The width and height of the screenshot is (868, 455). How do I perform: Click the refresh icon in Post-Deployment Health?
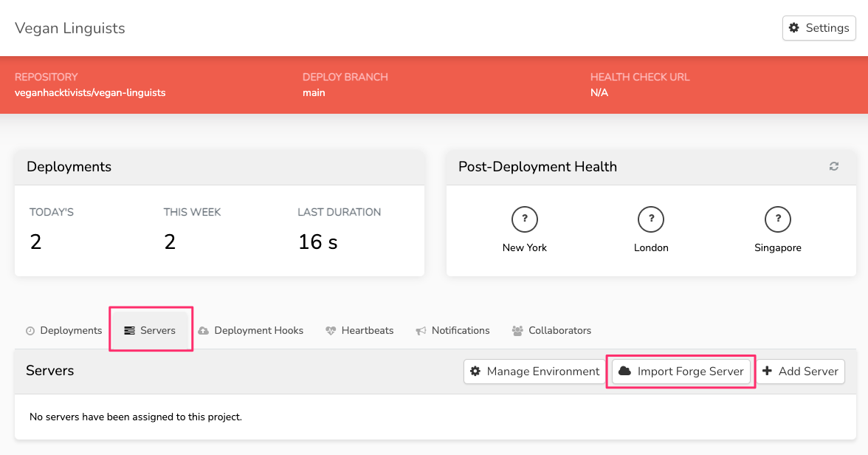point(834,167)
